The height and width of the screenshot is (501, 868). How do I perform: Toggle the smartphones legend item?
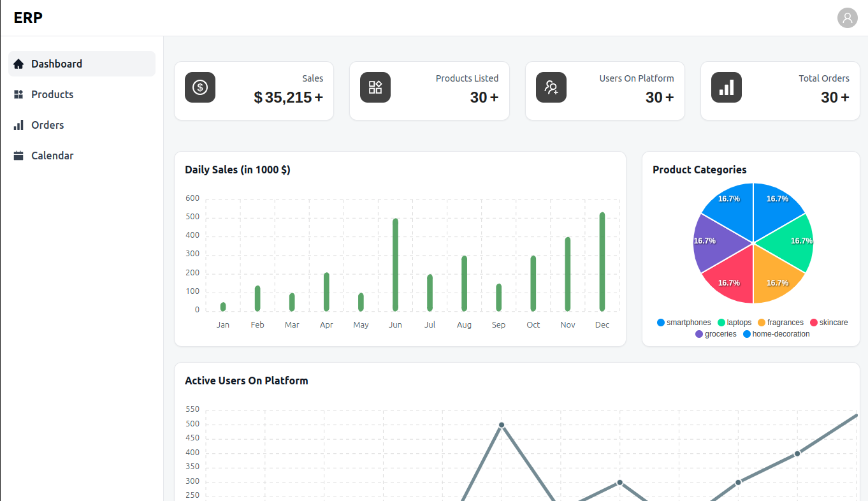click(x=684, y=323)
